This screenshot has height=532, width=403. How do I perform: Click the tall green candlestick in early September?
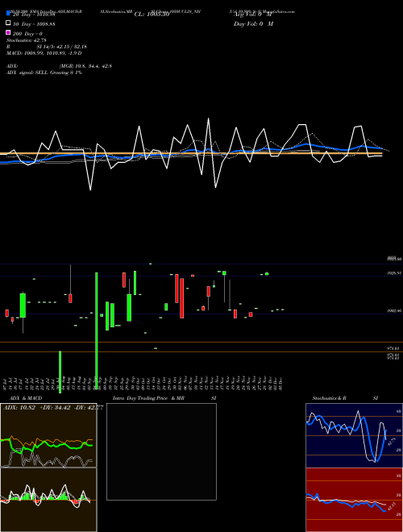pyautogui.click(x=97, y=330)
